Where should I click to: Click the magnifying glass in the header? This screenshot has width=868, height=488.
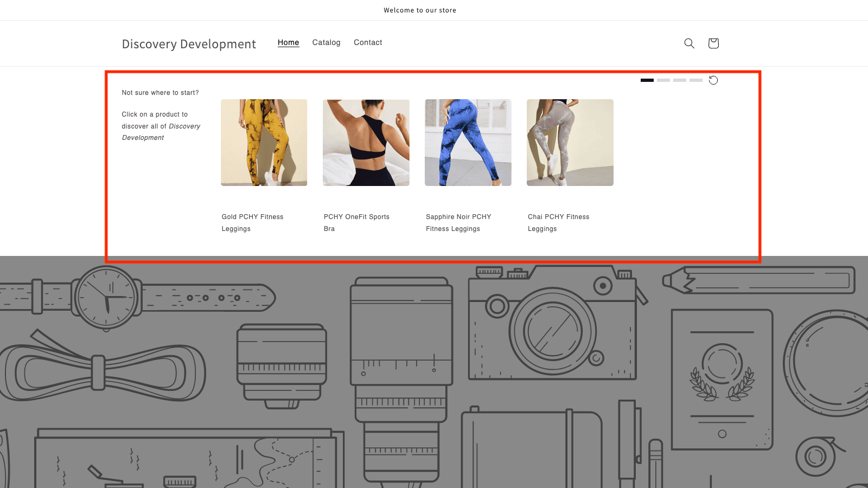click(689, 43)
